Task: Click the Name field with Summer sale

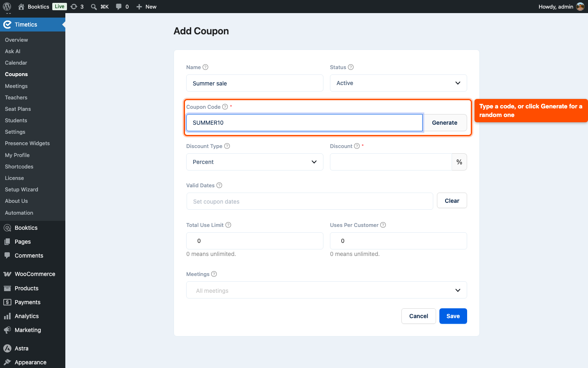Action: [255, 83]
